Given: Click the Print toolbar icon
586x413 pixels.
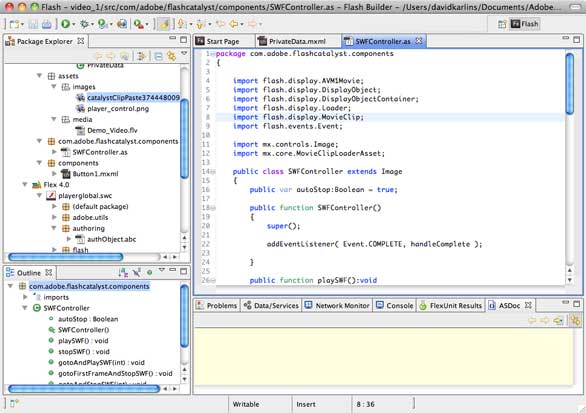Looking at the screenshot, I should tap(47, 24).
